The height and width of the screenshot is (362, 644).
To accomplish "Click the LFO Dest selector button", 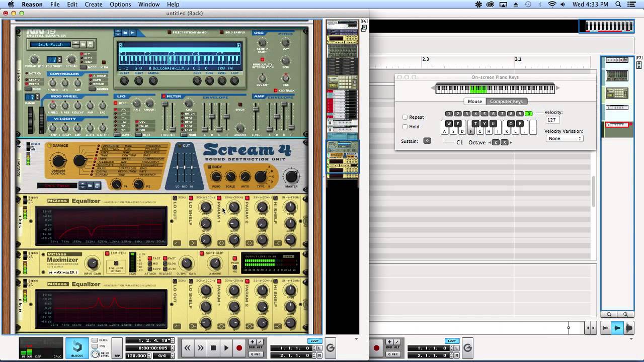I will coord(139,134).
